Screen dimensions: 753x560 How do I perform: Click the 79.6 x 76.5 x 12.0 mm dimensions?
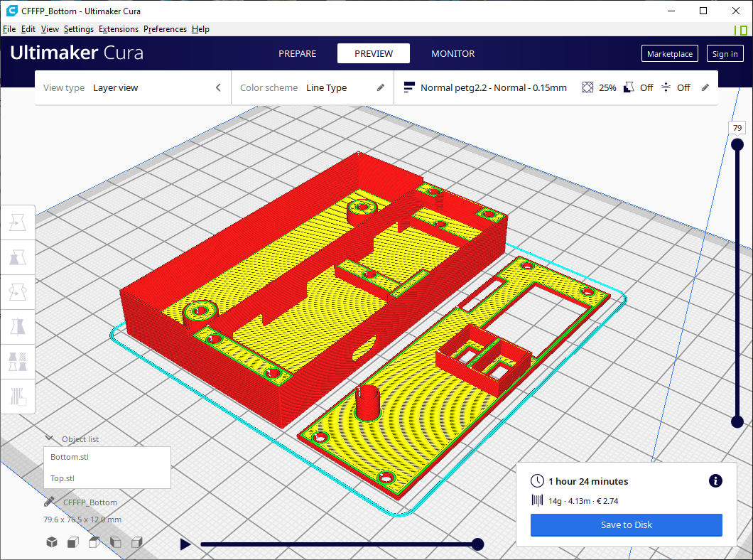pyautogui.click(x=82, y=519)
